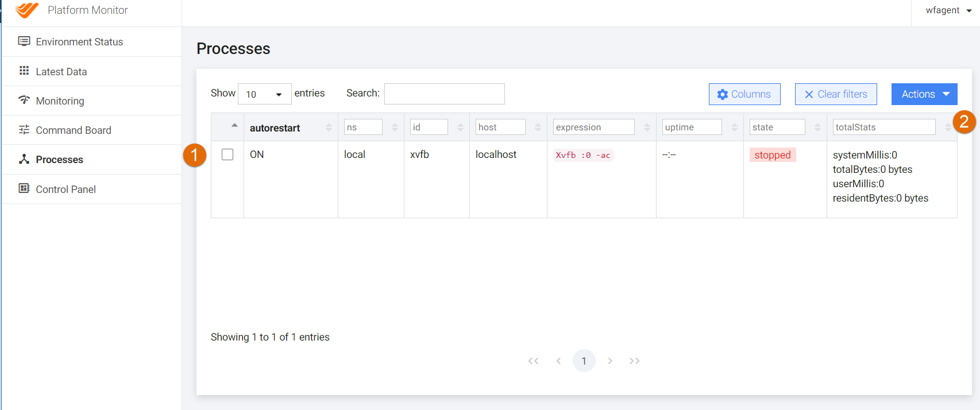980x410 pixels.
Task: Click the stopped state badge
Action: [773, 155]
